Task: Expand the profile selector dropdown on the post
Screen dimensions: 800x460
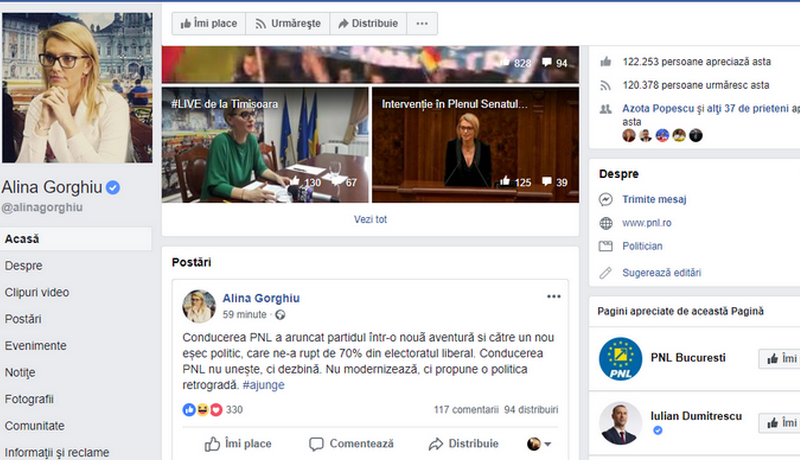Action: click(x=539, y=444)
